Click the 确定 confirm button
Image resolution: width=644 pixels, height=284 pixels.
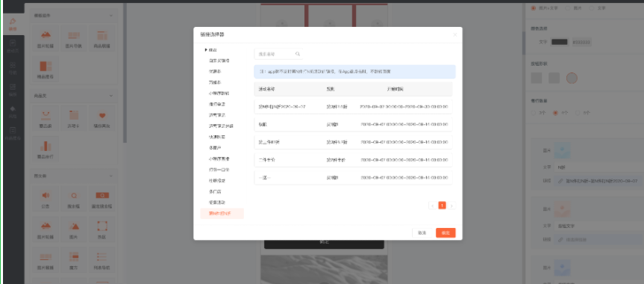click(446, 233)
